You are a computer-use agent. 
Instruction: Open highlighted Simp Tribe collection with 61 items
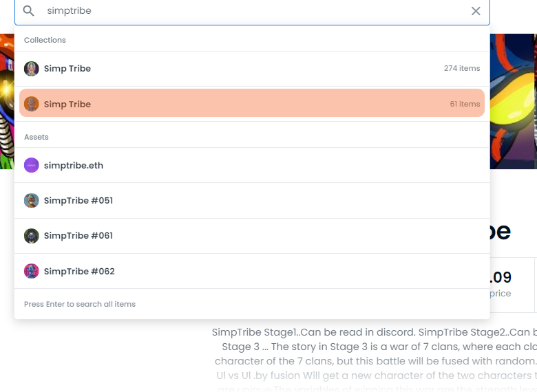252,103
